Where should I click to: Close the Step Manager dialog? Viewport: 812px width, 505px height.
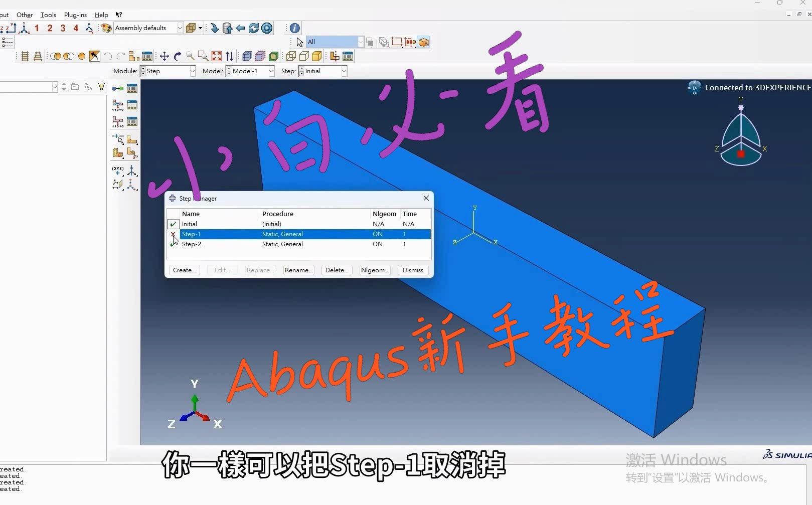point(426,198)
